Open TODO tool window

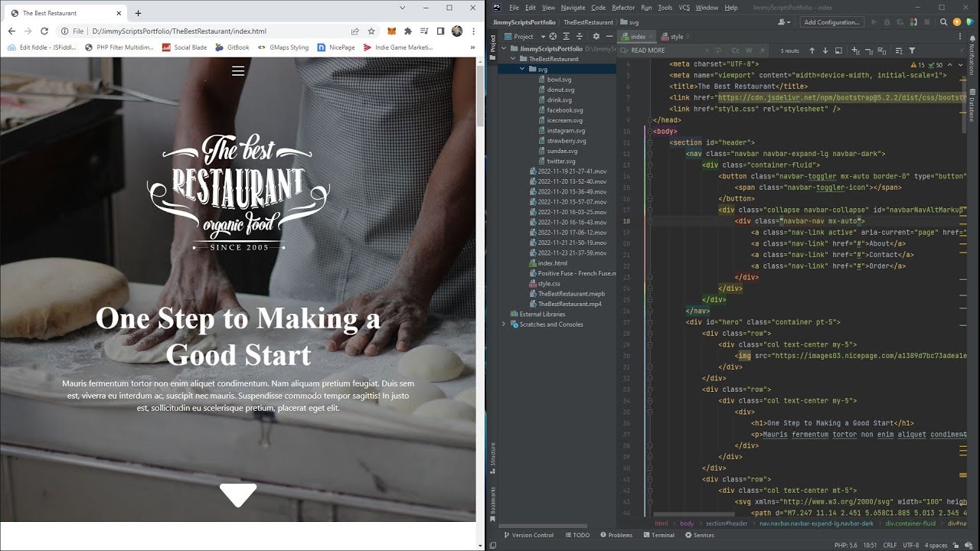click(577, 535)
